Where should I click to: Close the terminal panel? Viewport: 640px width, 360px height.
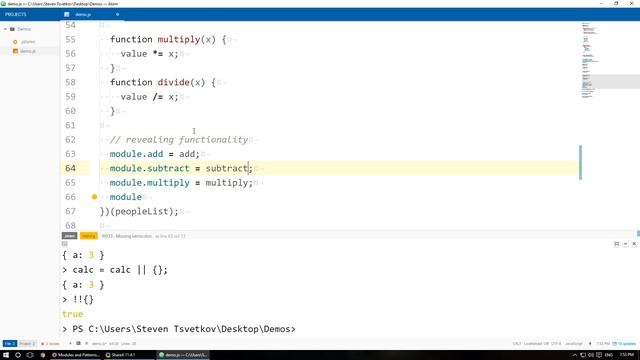coord(634,244)
